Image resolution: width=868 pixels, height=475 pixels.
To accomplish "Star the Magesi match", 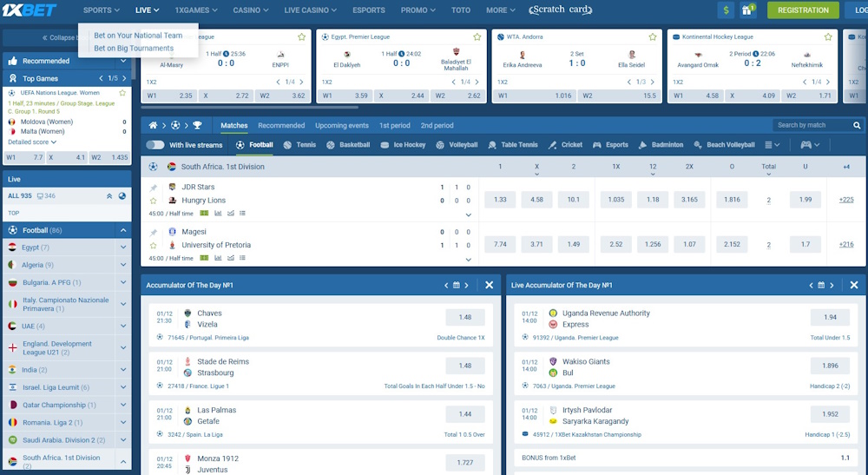I will click(x=154, y=246).
